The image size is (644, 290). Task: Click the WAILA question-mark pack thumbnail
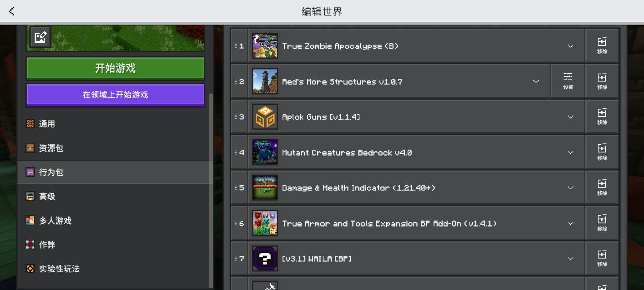[265, 259]
